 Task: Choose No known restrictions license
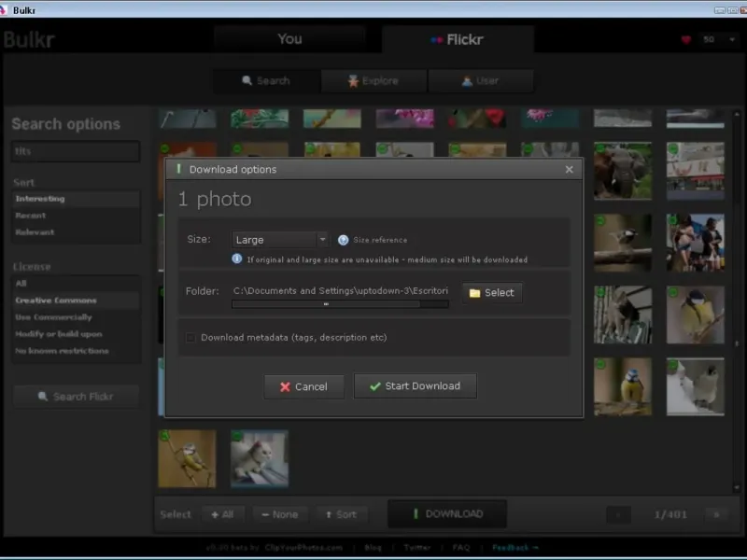coord(76,351)
